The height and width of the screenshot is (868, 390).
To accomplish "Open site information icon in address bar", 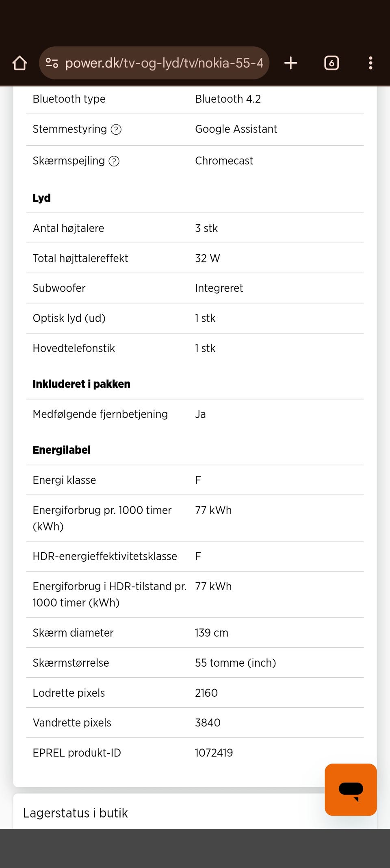I will tap(52, 63).
